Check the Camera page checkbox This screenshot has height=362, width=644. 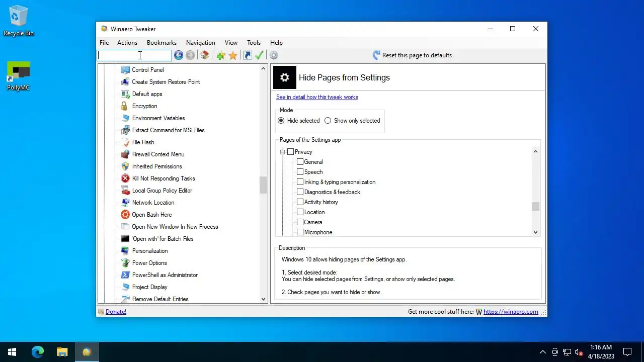tap(300, 222)
